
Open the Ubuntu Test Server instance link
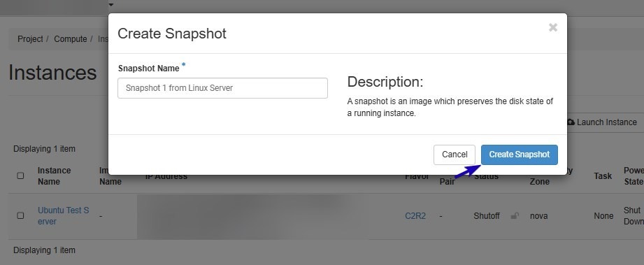[x=63, y=215]
